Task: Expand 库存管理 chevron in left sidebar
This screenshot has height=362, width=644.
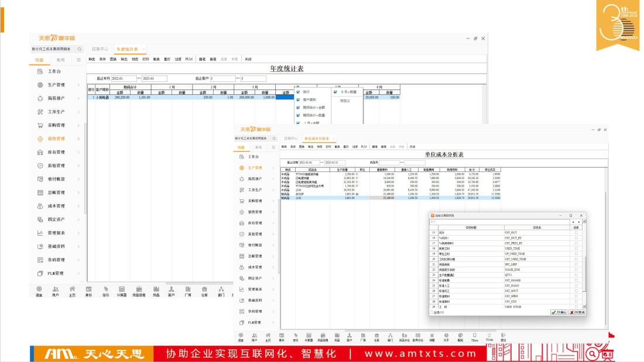Action: tap(79, 152)
